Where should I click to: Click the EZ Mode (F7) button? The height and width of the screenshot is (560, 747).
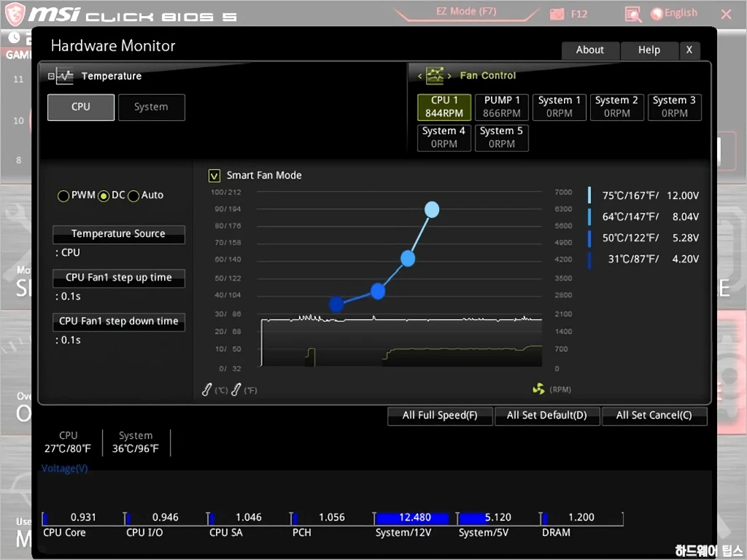(x=466, y=12)
